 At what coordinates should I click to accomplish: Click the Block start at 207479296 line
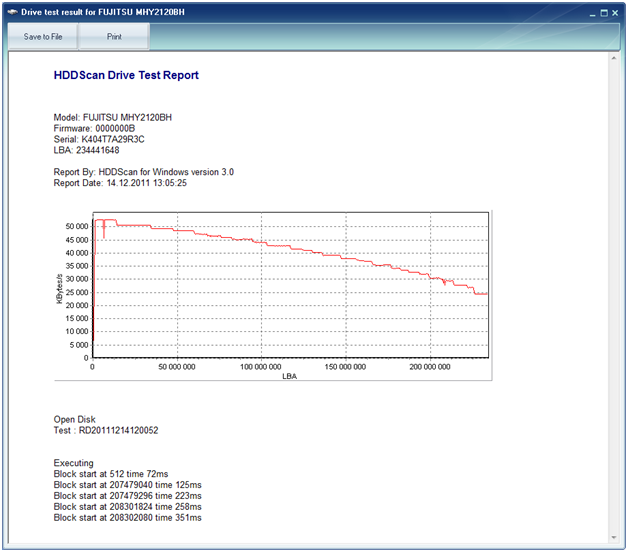point(127,496)
